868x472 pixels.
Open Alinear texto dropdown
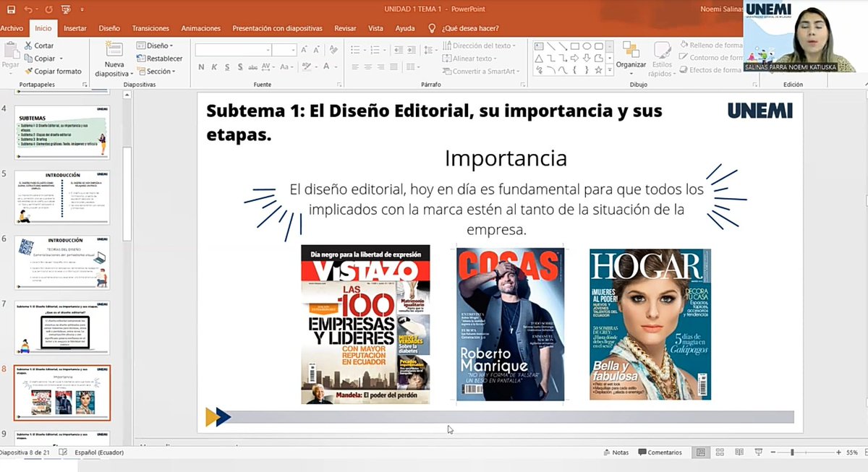click(469, 59)
